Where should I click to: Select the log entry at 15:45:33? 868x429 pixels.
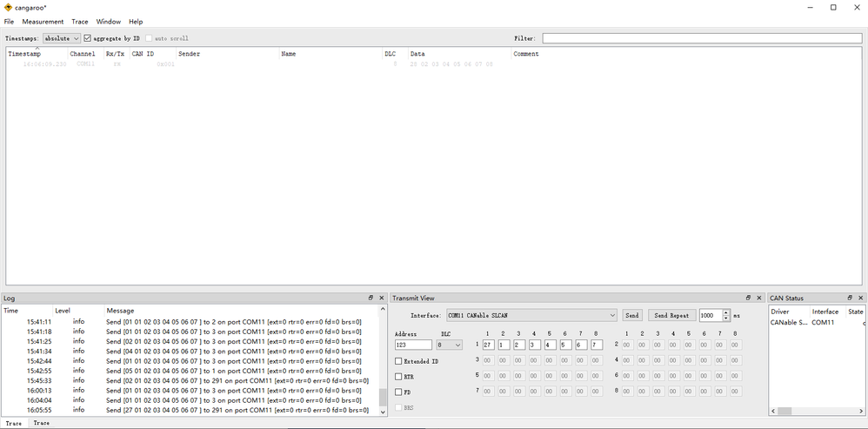point(190,381)
